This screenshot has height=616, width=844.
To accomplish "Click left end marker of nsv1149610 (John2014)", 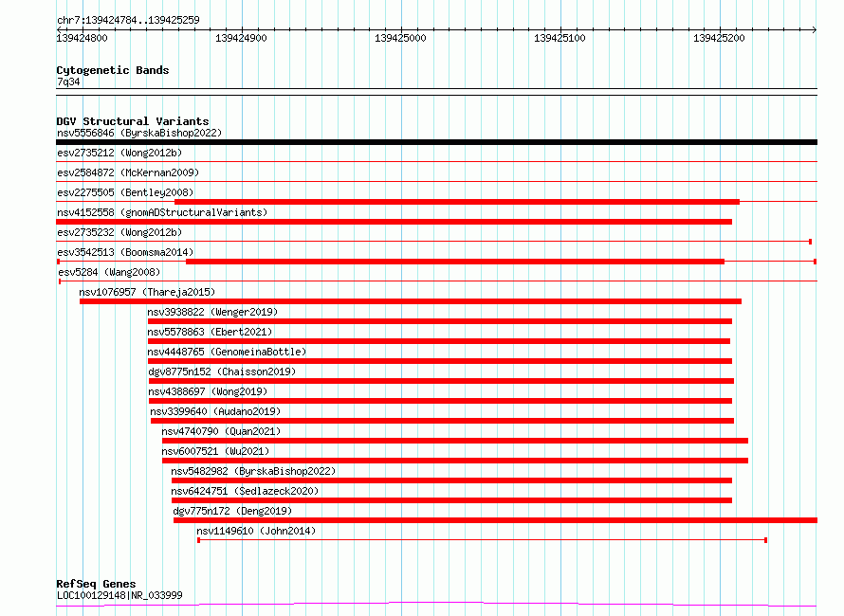I will (198, 540).
